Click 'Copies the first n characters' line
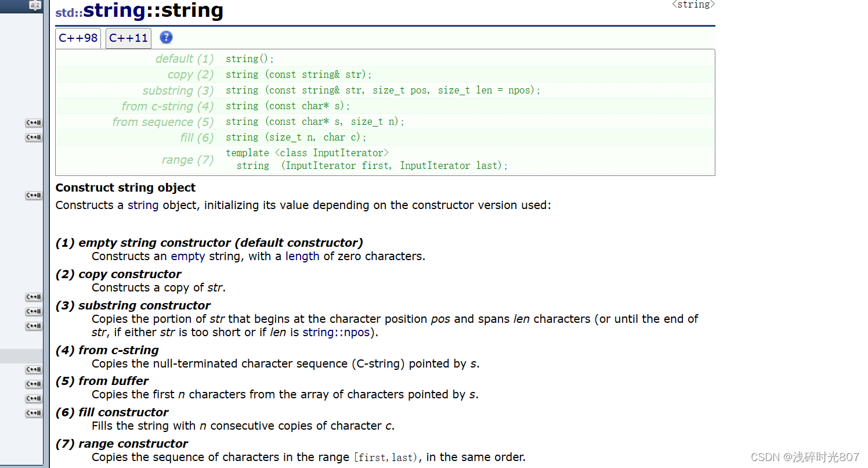This screenshot has height=468, width=868. 285,395
